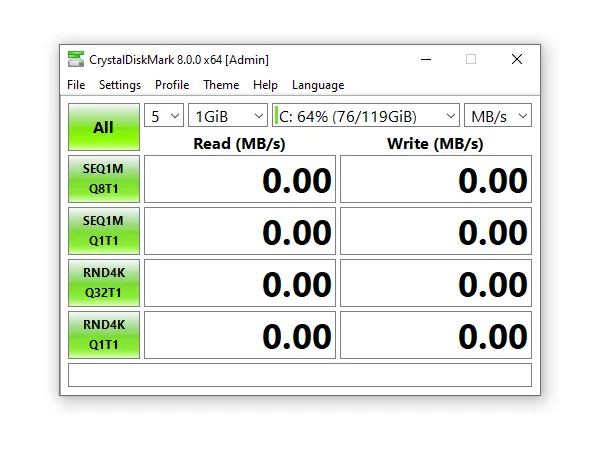
Task: Click the RND4K Q32T1 write result 0.00
Action: point(436,283)
